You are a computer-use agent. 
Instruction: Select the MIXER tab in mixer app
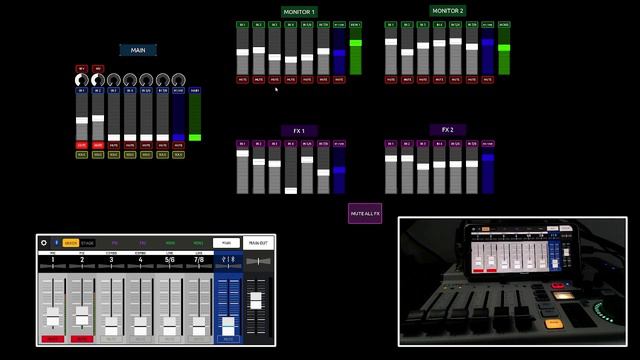click(x=71, y=243)
